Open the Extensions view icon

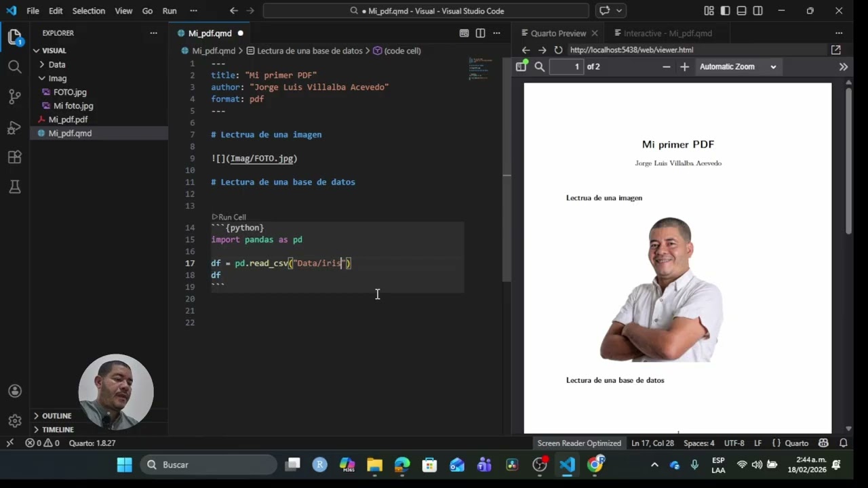pyautogui.click(x=14, y=157)
